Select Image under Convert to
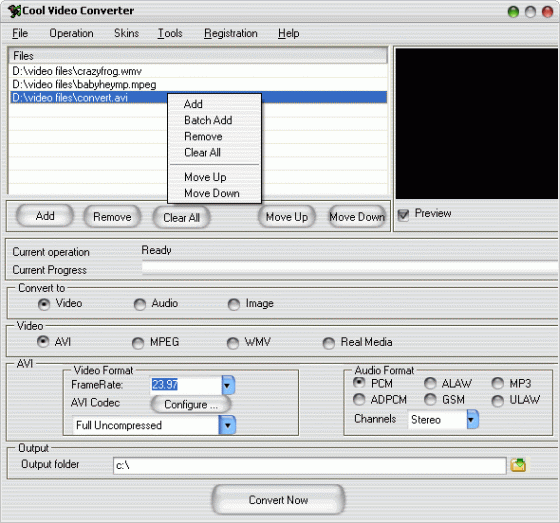Image resolution: width=560 pixels, height=523 pixels. [234, 304]
